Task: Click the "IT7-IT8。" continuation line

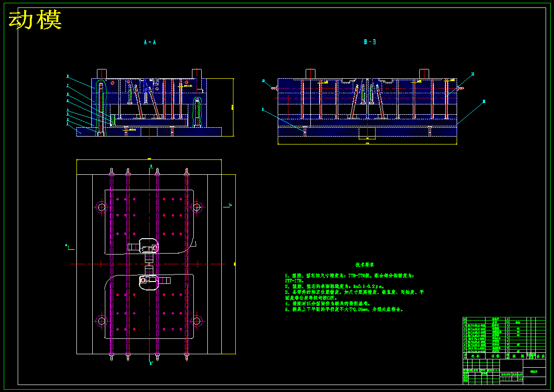Action: pos(294,281)
